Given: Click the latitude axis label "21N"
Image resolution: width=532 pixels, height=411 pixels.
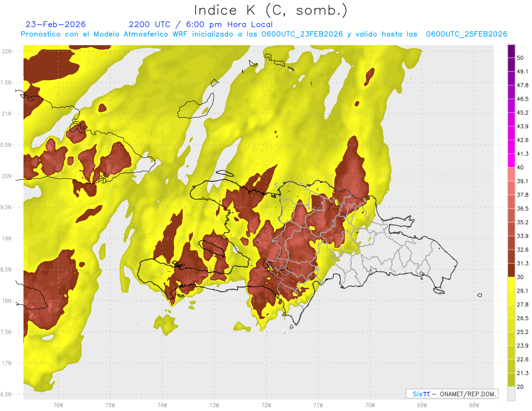Looking at the screenshot, I should point(7,114).
